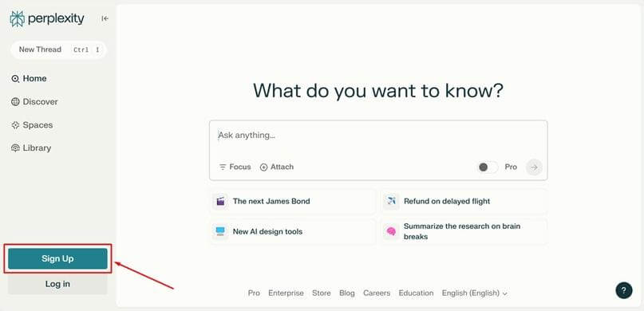Select the 'The next James Bond' suggestion
This screenshot has width=644, height=311.
click(x=293, y=202)
